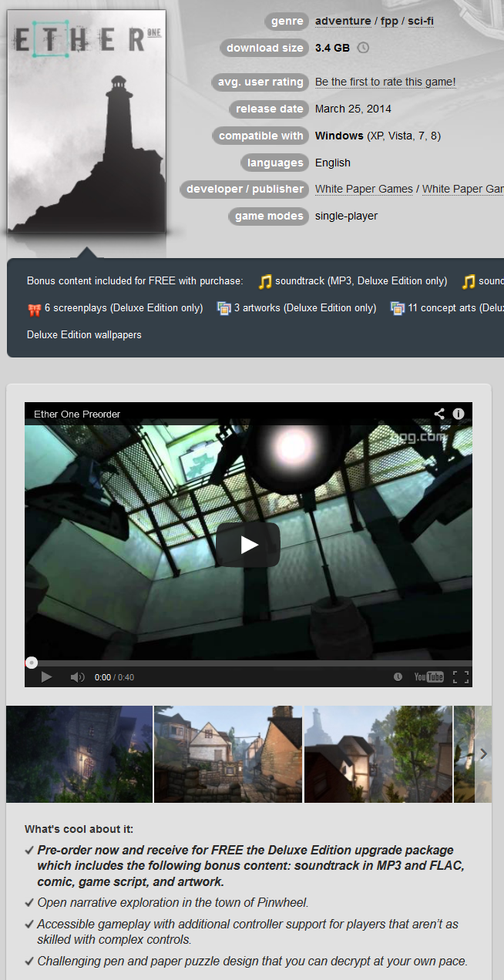Click the '3.4 GB' download size value
Image resolution: width=504 pixels, height=980 pixels.
[332, 48]
